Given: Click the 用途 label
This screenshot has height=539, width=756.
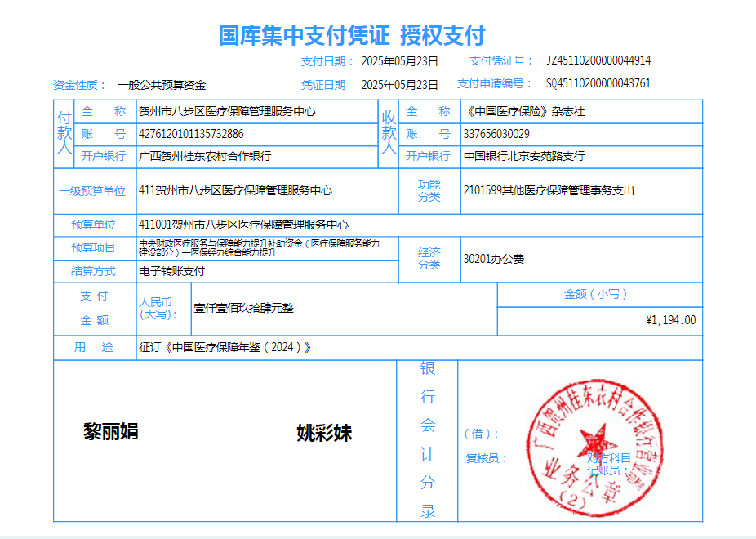Looking at the screenshot, I should click(x=94, y=347).
